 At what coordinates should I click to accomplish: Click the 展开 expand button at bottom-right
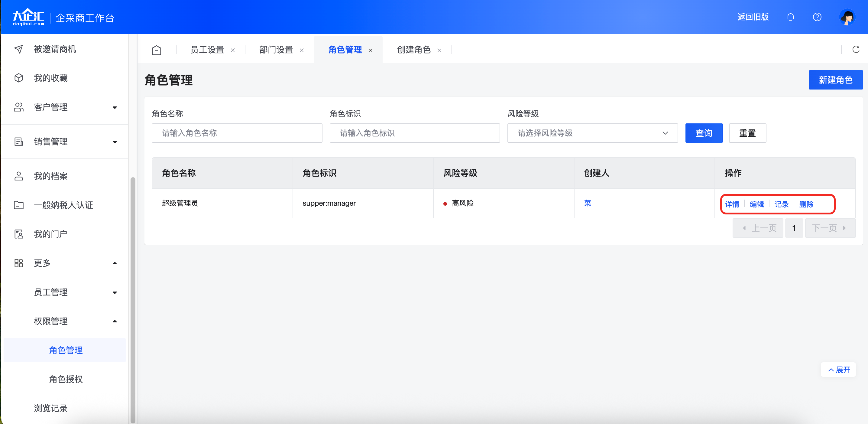[838, 370]
